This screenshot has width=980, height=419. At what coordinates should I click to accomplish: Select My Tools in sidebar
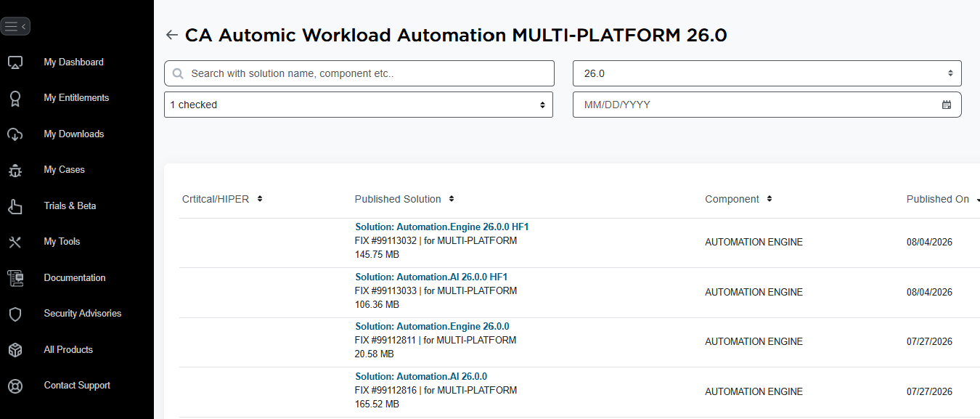(62, 242)
